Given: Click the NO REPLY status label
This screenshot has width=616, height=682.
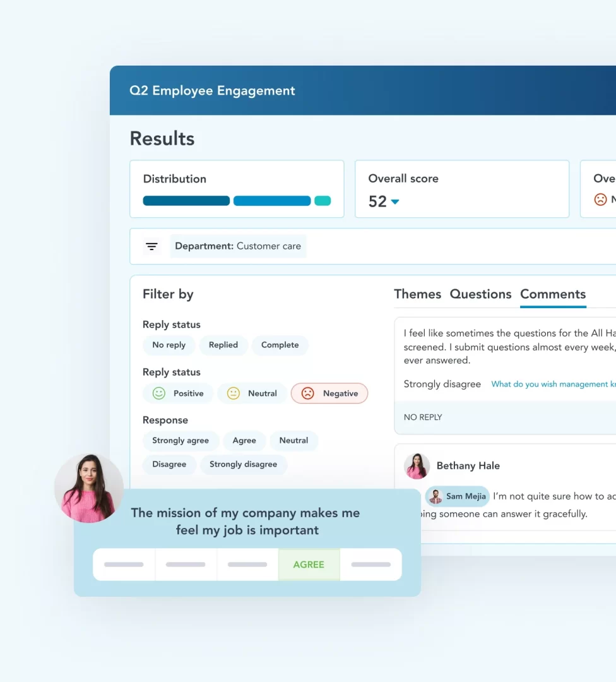Looking at the screenshot, I should coord(423,417).
